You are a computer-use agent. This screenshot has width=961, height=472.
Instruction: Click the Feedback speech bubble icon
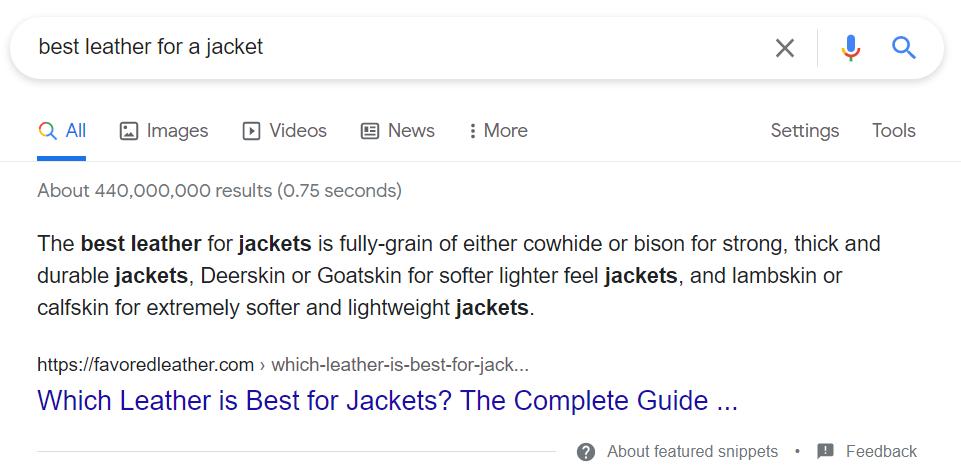click(826, 452)
